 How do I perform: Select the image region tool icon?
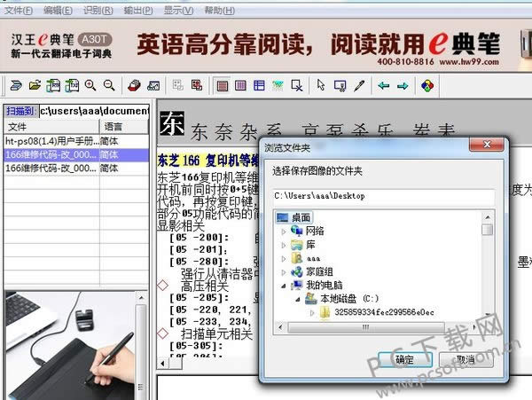(278, 85)
